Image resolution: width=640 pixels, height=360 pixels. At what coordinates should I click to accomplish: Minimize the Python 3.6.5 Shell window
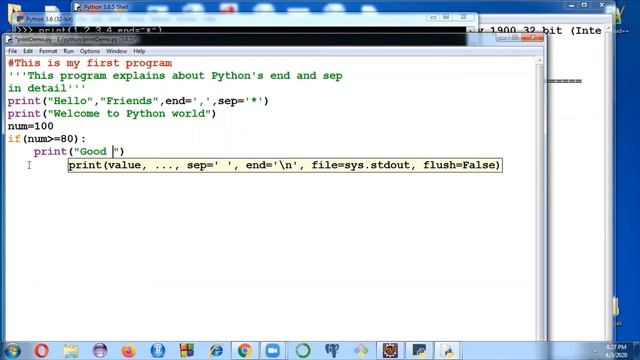click(571, 5)
